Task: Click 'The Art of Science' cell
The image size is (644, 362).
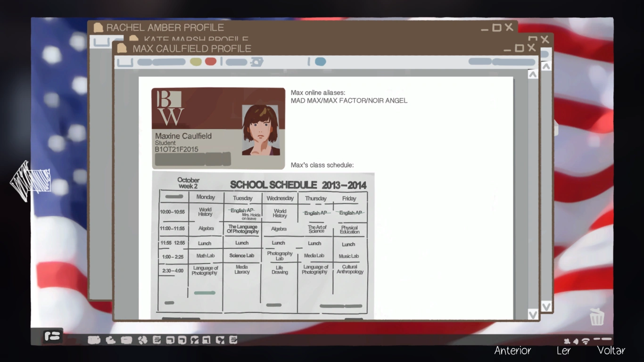Action: 317,229
